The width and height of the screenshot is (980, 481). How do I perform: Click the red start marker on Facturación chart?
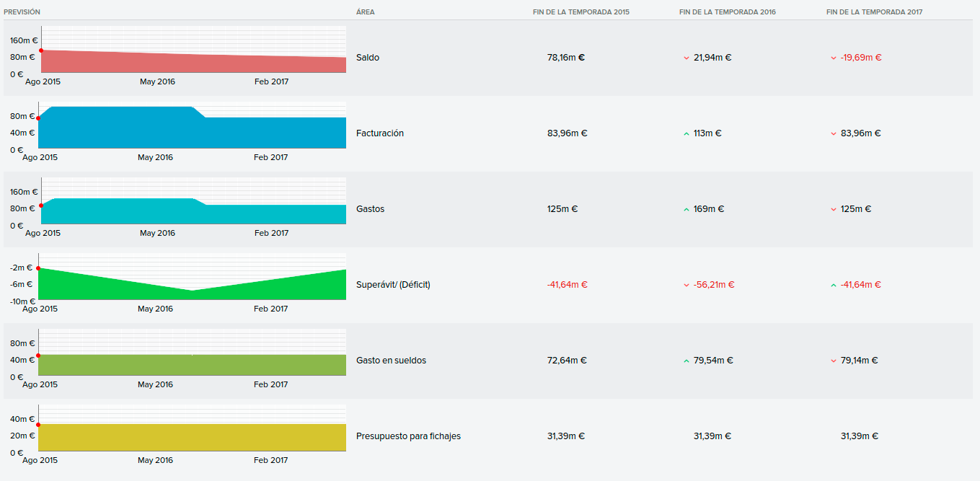(x=38, y=118)
